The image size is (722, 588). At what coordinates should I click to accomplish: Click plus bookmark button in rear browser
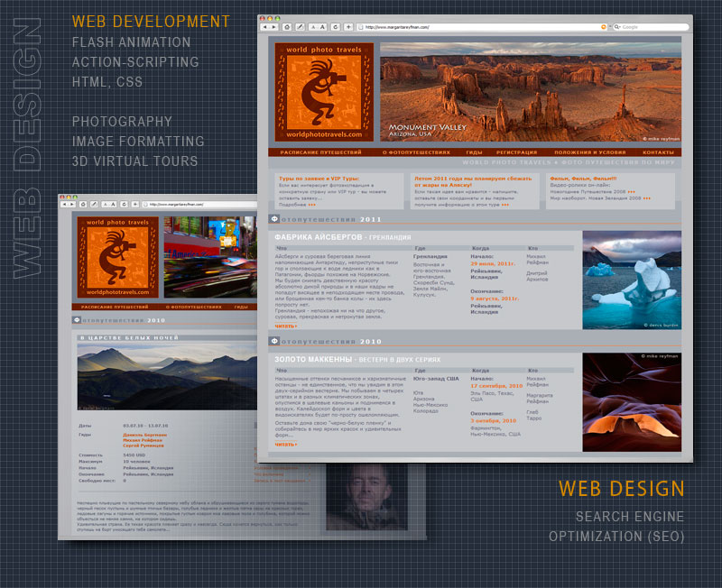click(x=134, y=204)
